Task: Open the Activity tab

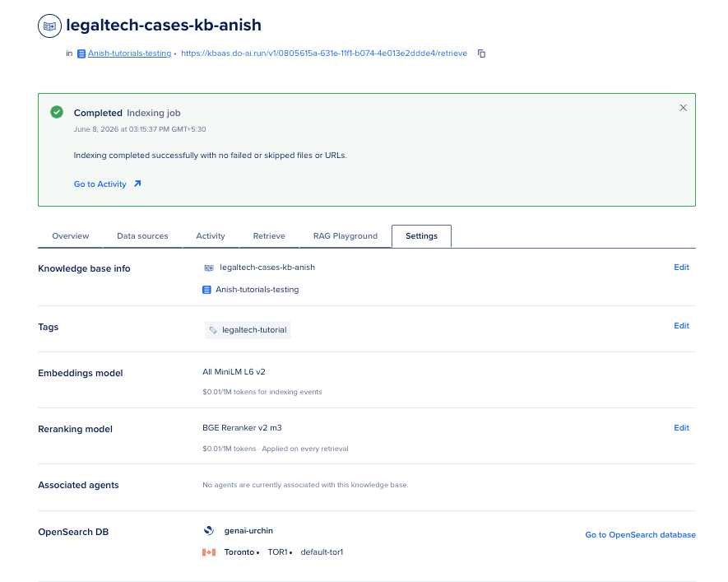Action: 211,236
